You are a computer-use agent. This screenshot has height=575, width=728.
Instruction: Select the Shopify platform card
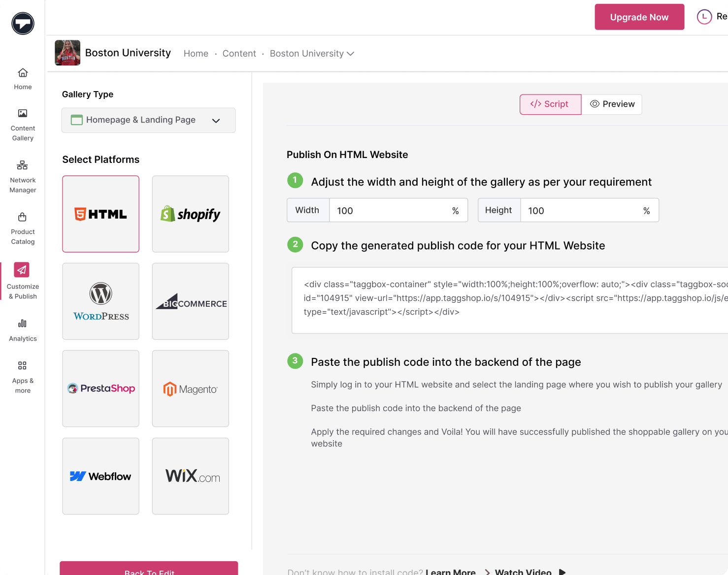[191, 214]
